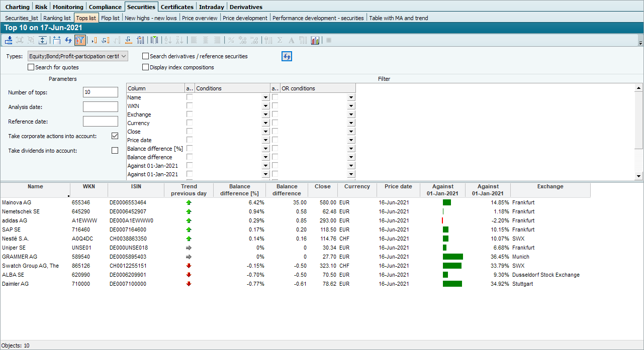Expand Conditions dropdown for the Name row
This screenshot has height=350, width=644.
click(x=265, y=97)
